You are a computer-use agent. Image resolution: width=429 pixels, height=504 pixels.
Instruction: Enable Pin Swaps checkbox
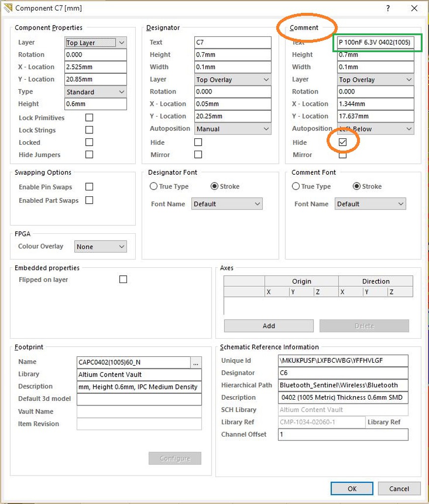(x=90, y=187)
